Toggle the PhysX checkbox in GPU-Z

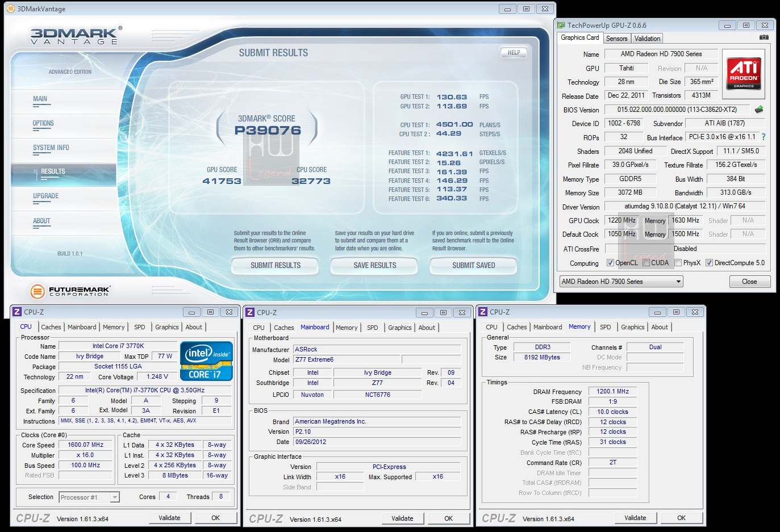pos(678,263)
